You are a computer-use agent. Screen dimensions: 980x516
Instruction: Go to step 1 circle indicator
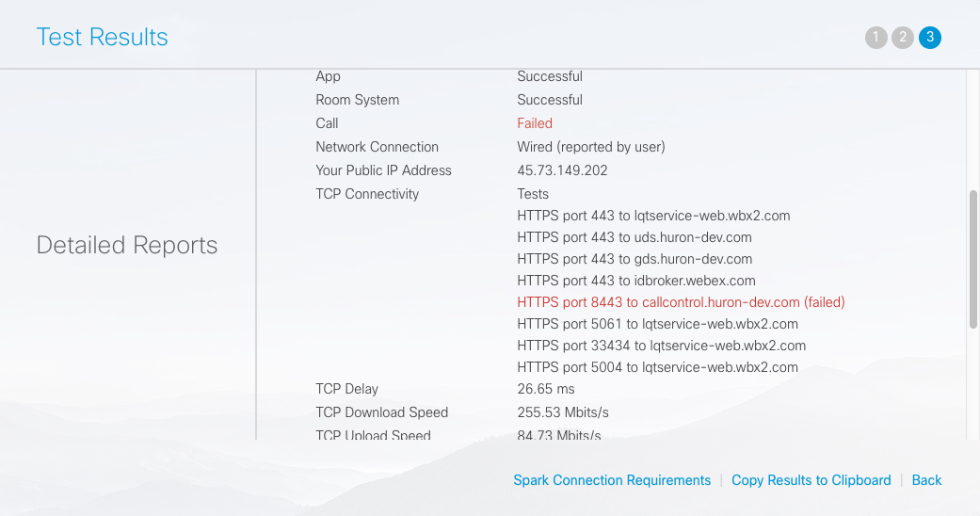point(876,38)
